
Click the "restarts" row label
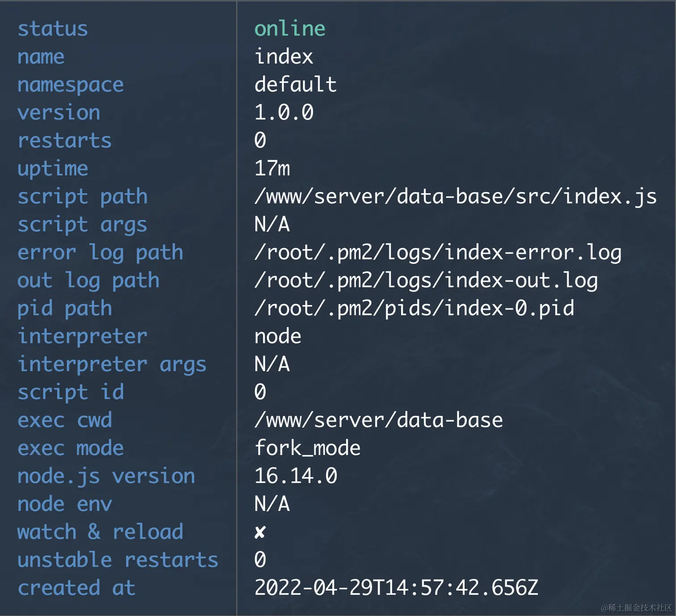point(64,140)
